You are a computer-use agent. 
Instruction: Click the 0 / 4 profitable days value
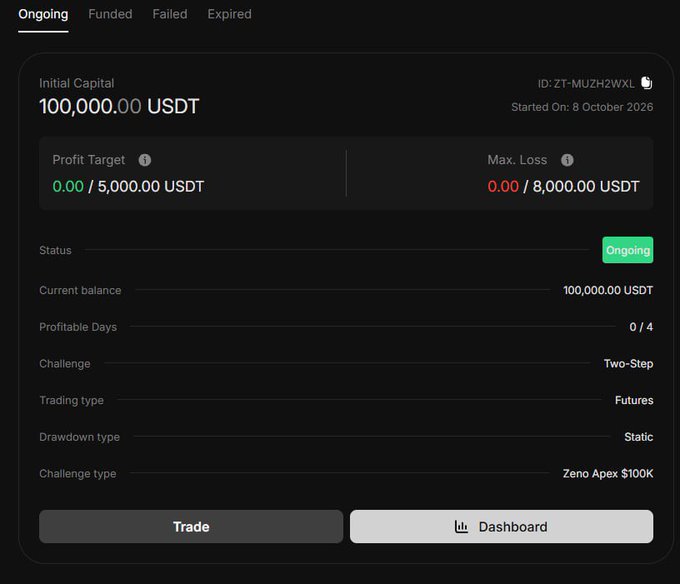641,327
